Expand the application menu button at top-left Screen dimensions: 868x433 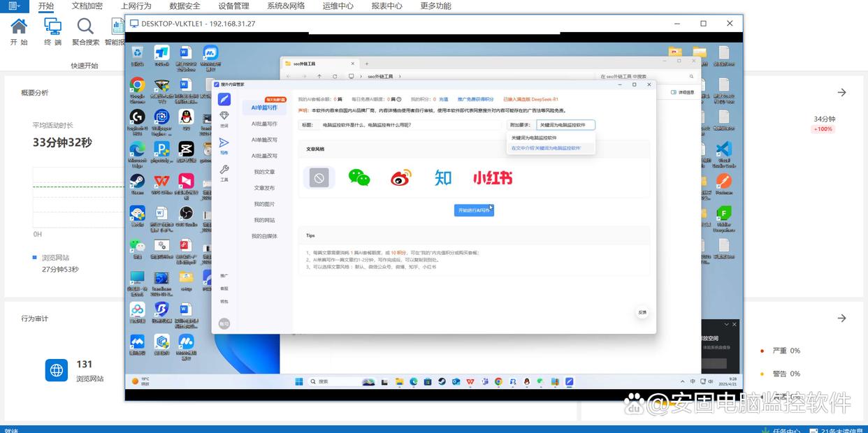click(x=14, y=6)
